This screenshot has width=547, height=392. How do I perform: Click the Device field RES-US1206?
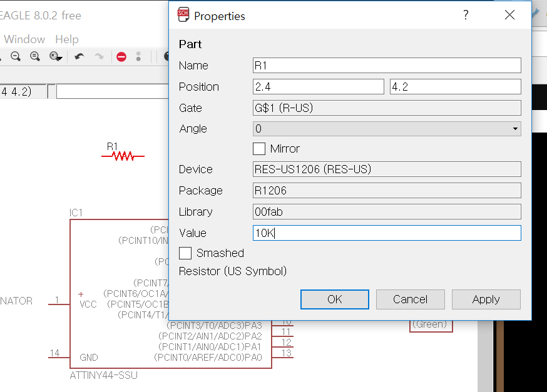click(x=387, y=169)
